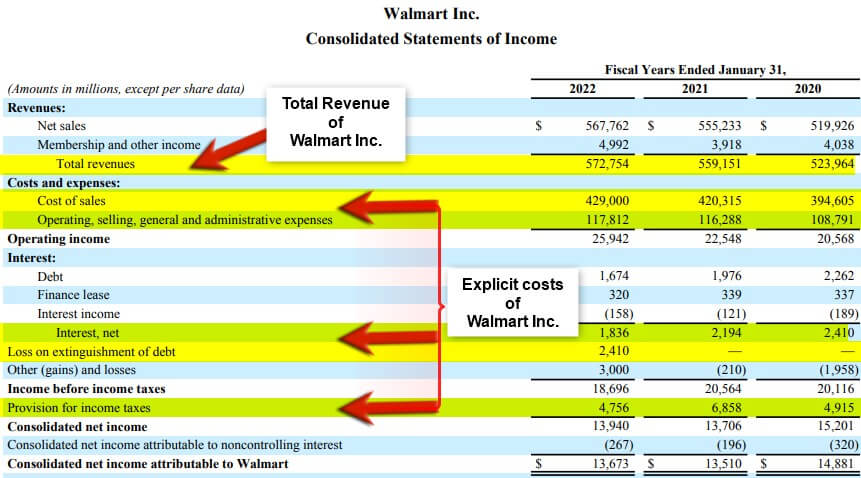Click the 'Operating income' row label
This screenshot has width=861, height=478.
[x=59, y=239]
